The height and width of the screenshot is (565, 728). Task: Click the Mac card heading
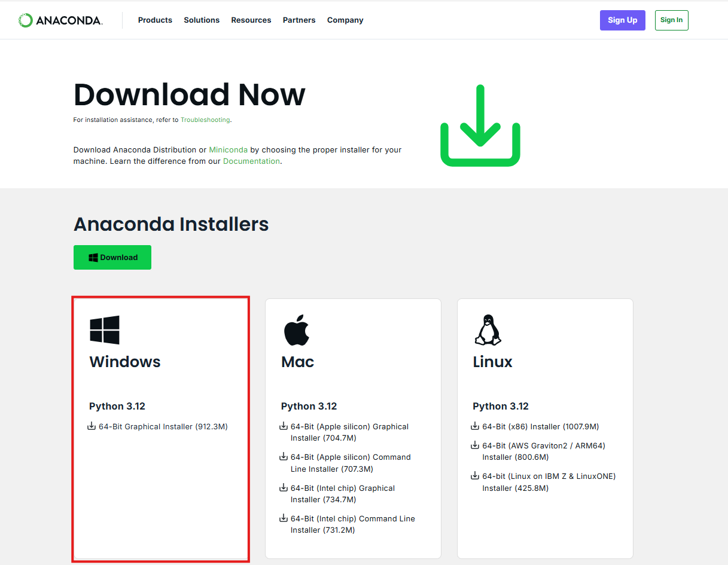297,362
